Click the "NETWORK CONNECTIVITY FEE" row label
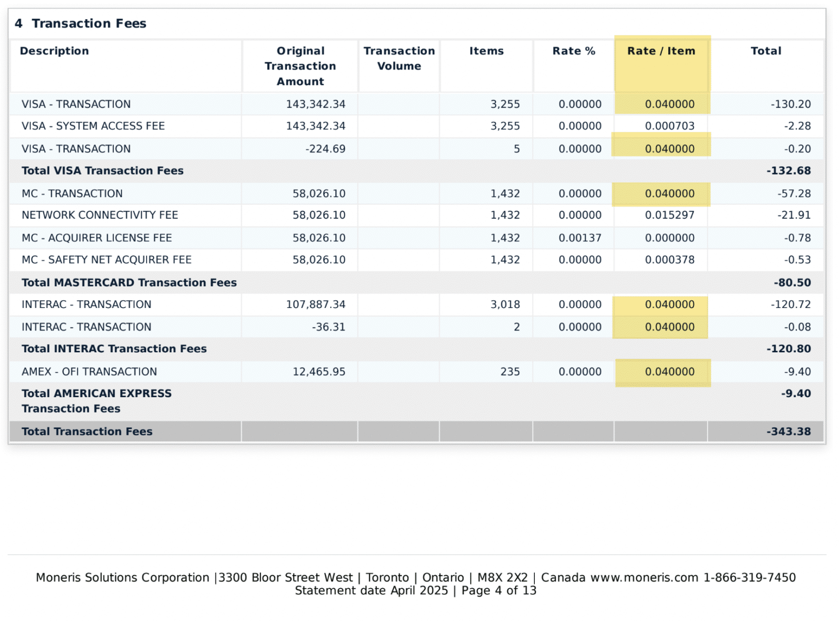 coord(100,215)
